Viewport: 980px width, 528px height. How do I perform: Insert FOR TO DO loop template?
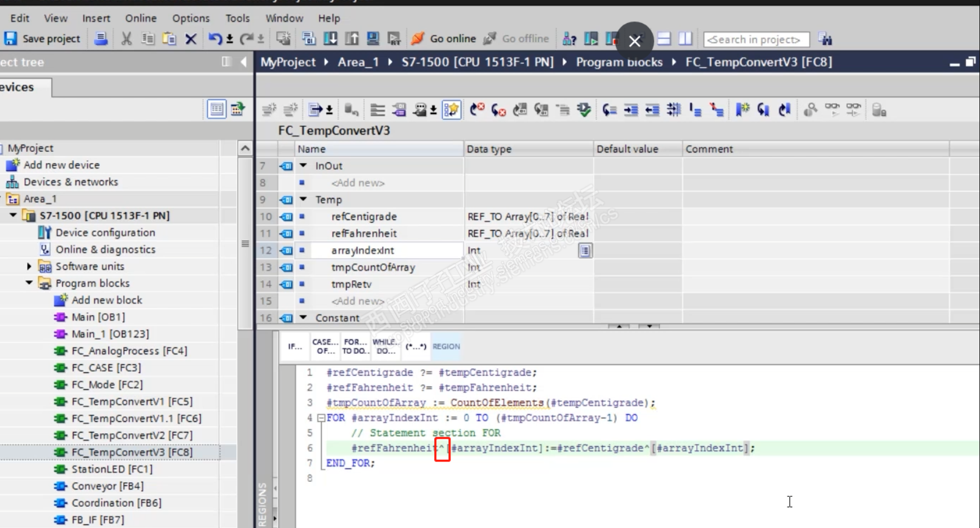coord(355,346)
